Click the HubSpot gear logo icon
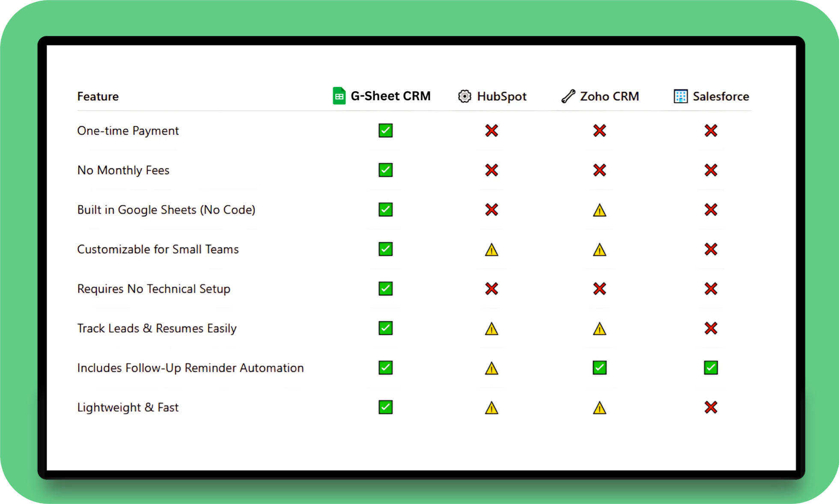Image resolution: width=840 pixels, height=504 pixels. click(x=465, y=96)
